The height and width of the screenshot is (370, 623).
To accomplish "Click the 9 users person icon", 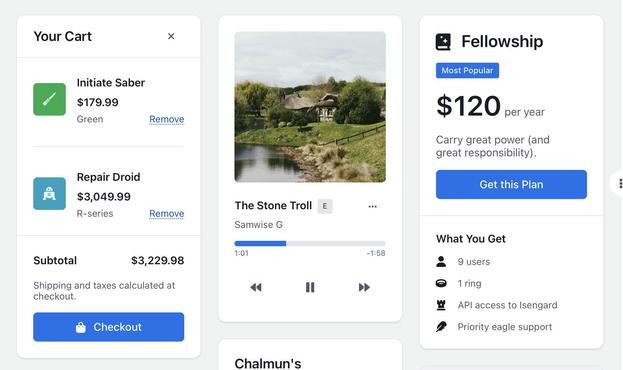I will pyautogui.click(x=441, y=262).
